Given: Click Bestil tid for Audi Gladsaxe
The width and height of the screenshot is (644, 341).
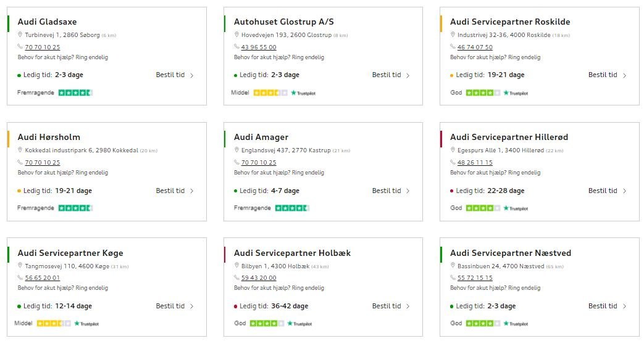Looking at the screenshot, I should 175,75.
